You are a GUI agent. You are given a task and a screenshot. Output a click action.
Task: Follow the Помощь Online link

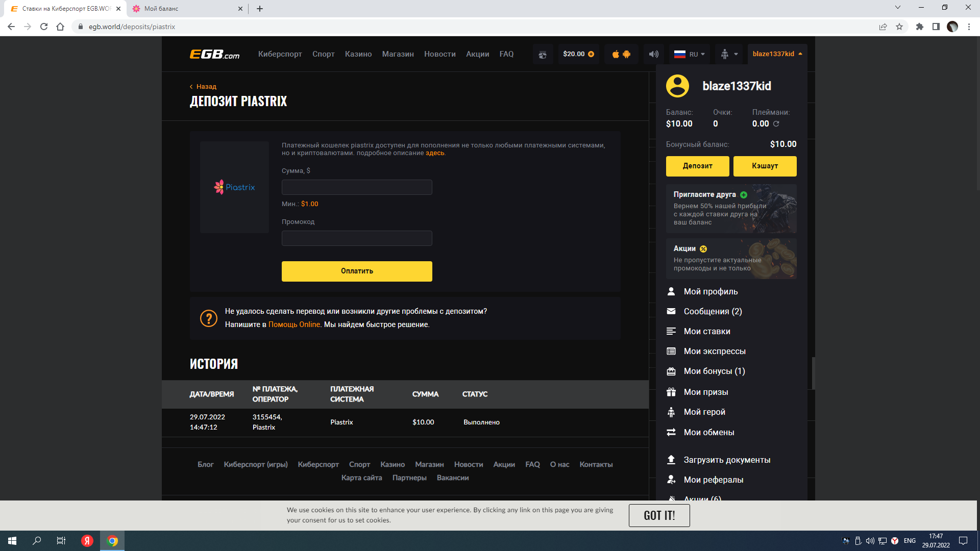pyautogui.click(x=294, y=324)
